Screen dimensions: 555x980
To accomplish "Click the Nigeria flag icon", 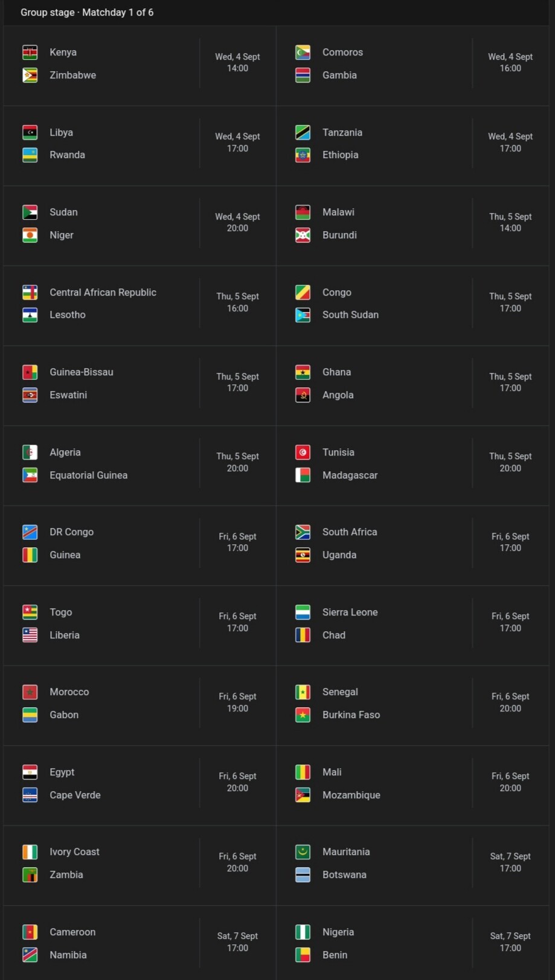I will pyautogui.click(x=303, y=932).
